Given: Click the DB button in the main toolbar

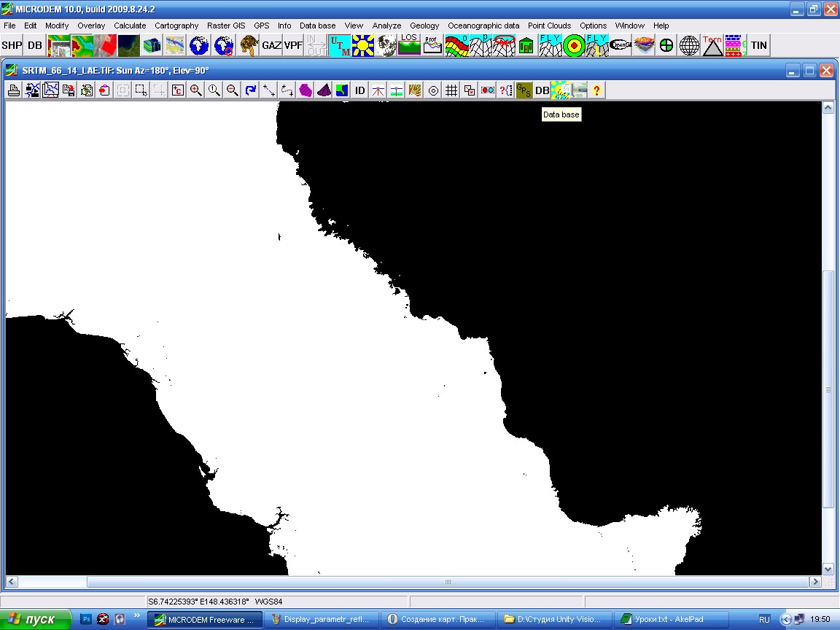Looking at the screenshot, I should [35, 45].
